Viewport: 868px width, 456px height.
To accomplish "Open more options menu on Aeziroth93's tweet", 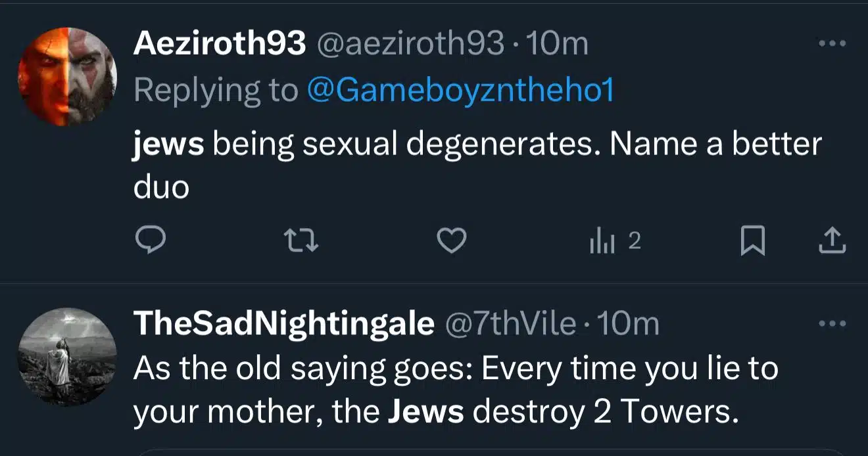I will click(x=831, y=44).
